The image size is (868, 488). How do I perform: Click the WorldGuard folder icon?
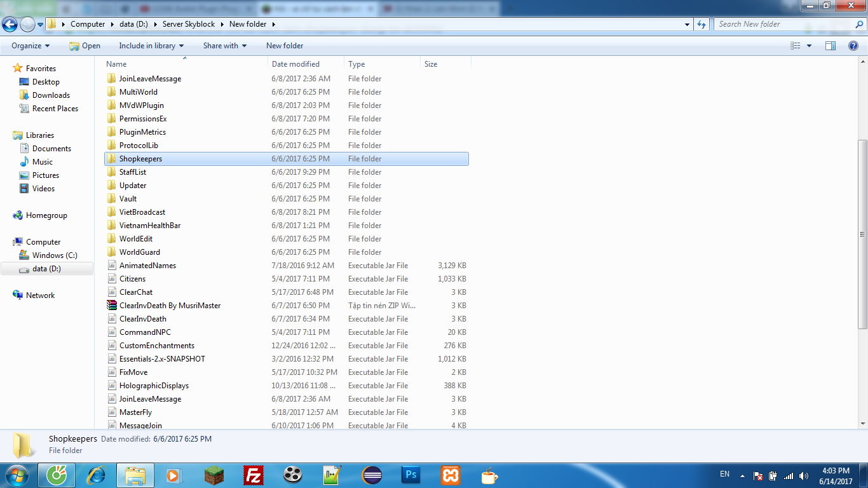point(112,252)
